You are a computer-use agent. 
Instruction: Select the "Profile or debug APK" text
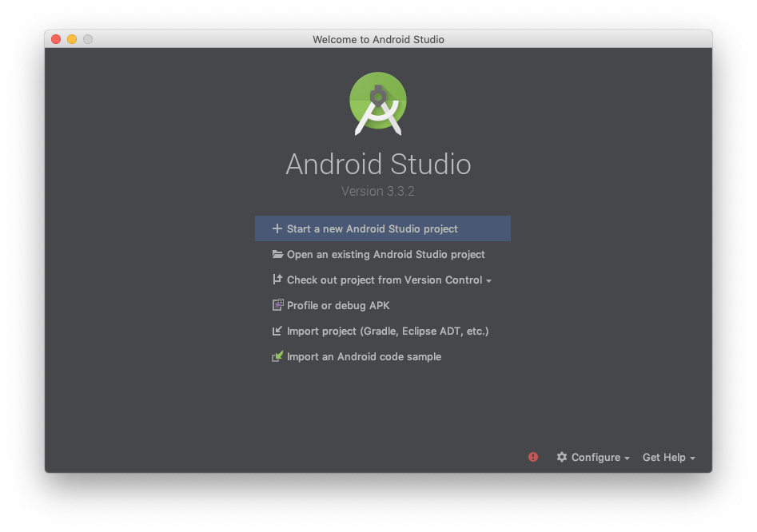pyautogui.click(x=338, y=305)
